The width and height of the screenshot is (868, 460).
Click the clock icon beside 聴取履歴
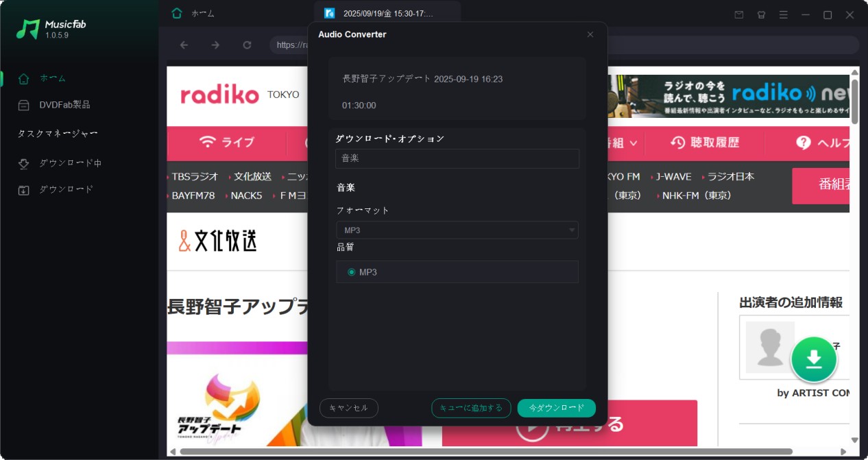678,143
